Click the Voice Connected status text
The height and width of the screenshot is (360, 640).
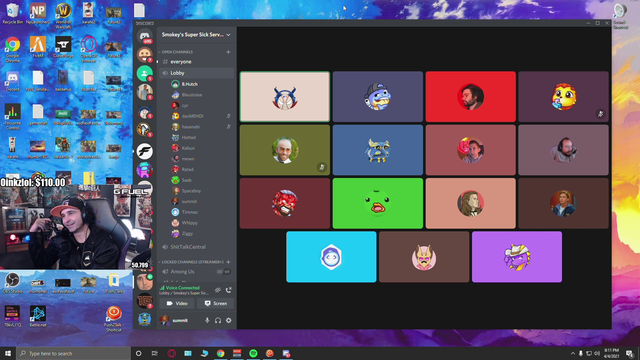(x=182, y=288)
